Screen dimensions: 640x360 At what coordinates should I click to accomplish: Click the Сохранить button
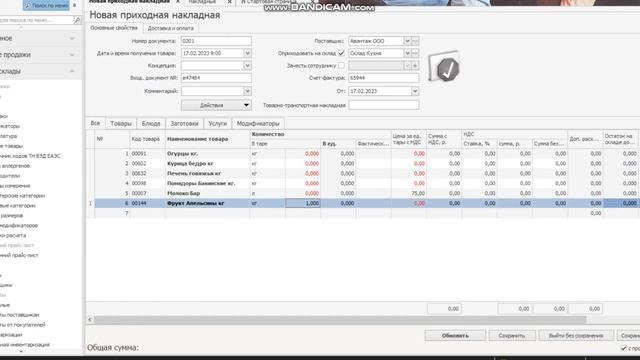pyautogui.click(x=511, y=336)
